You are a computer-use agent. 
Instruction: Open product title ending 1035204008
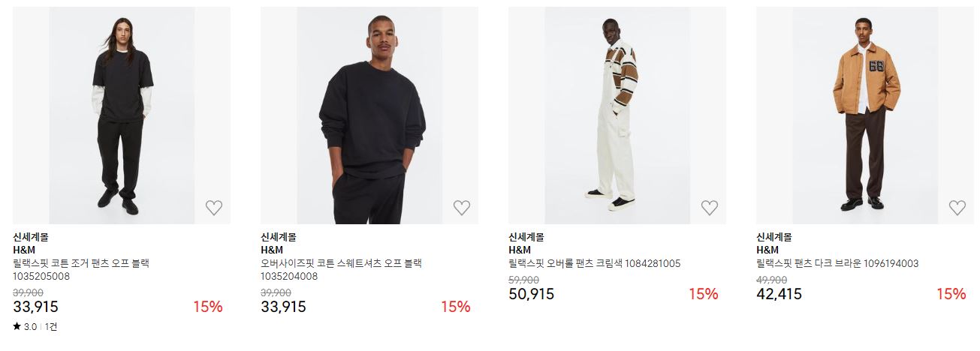(341, 269)
